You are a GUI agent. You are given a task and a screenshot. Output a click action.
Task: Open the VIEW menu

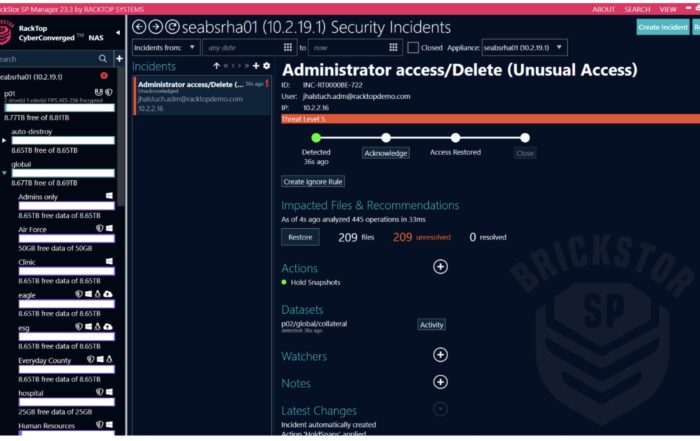pyautogui.click(x=668, y=9)
